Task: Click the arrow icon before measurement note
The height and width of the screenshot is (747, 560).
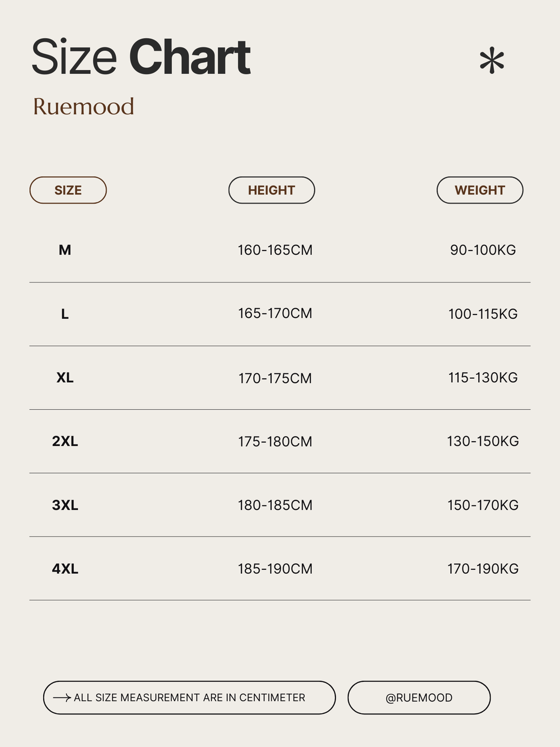Action: pyautogui.click(x=62, y=698)
